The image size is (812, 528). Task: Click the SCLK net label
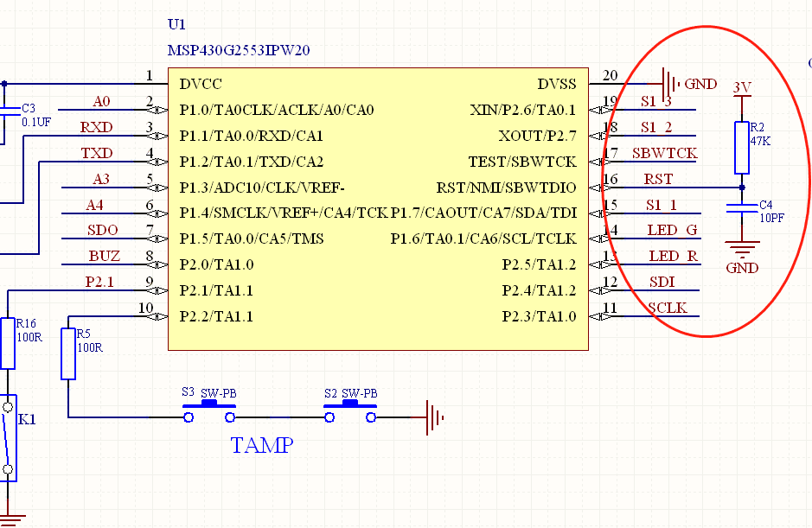(x=668, y=308)
